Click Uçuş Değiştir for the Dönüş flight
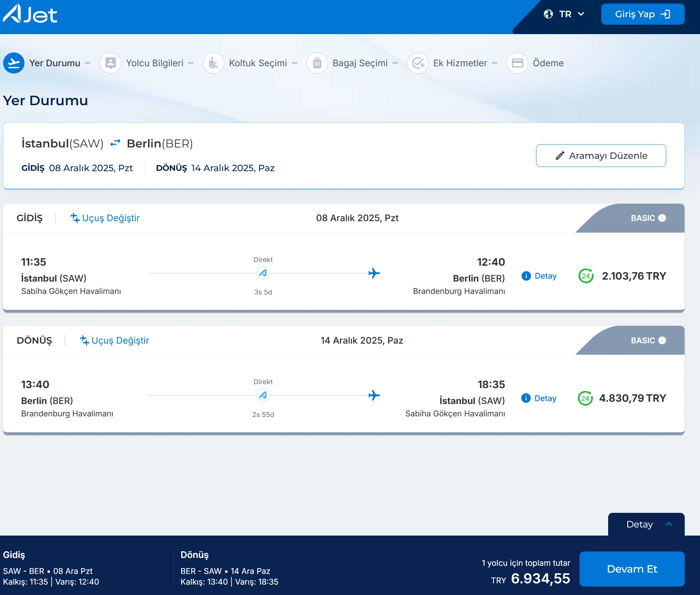Screen dimensions: 700x595 tap(115, 340)
